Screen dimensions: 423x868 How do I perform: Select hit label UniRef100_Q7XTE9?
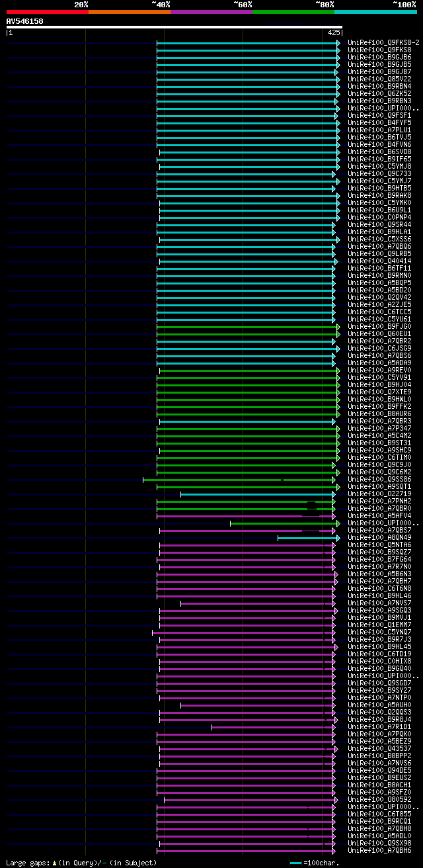380,392
